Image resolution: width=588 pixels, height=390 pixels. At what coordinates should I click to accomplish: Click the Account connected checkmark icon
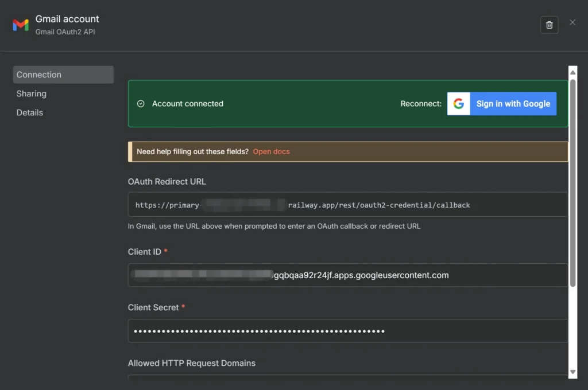click(x=141, y=104)
